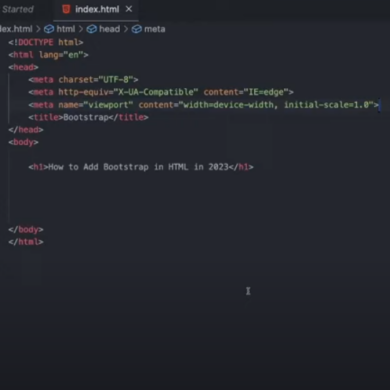Image resolution: width=390 pixels, height=390 pixels.
Task: Click the closing html tag
Action: [x=26, y=242]
